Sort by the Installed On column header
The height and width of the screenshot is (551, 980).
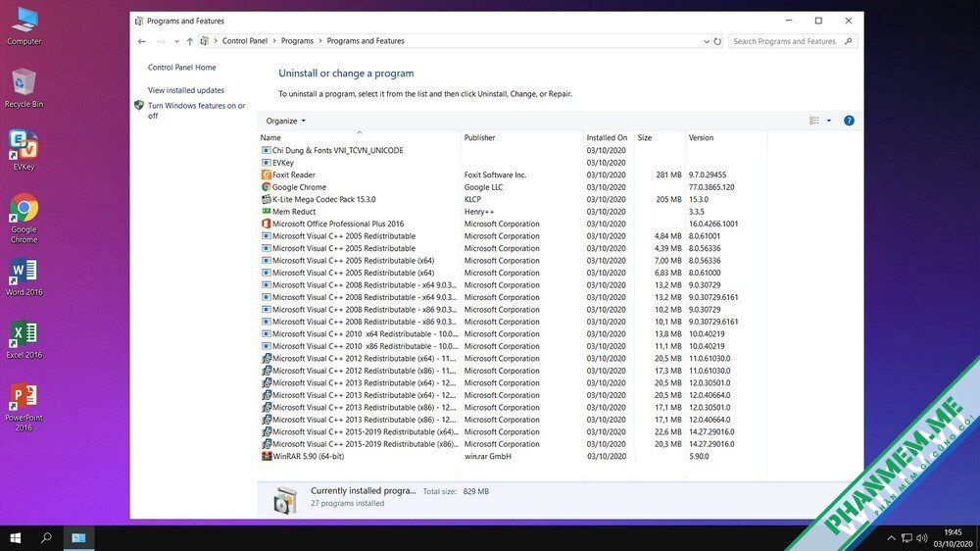click(x=607, y=137)
